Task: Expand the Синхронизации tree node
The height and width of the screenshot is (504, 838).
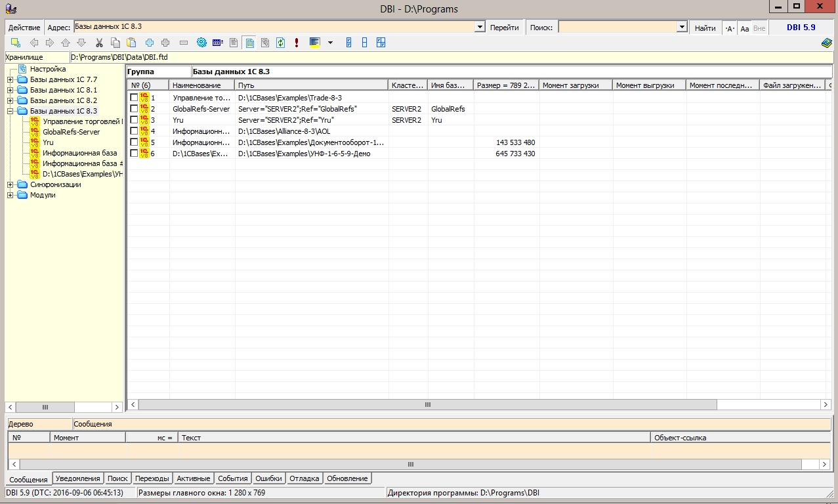Action: tap(10, 185)
